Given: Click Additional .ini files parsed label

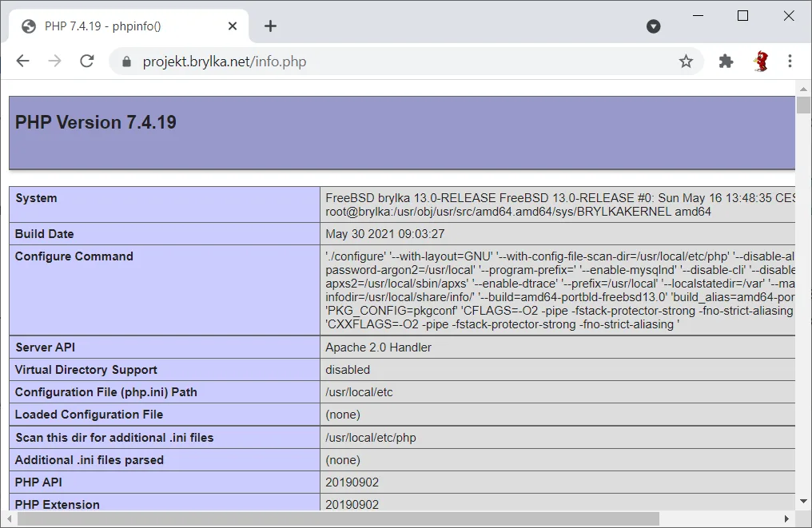Looking at the screenshot, I should pyautogui.click(x=89, y=459).
